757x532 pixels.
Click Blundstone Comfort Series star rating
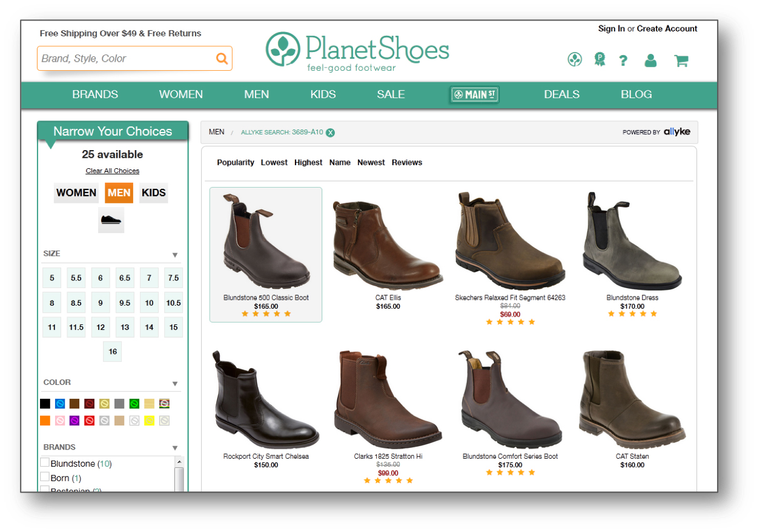pos(511,472)
